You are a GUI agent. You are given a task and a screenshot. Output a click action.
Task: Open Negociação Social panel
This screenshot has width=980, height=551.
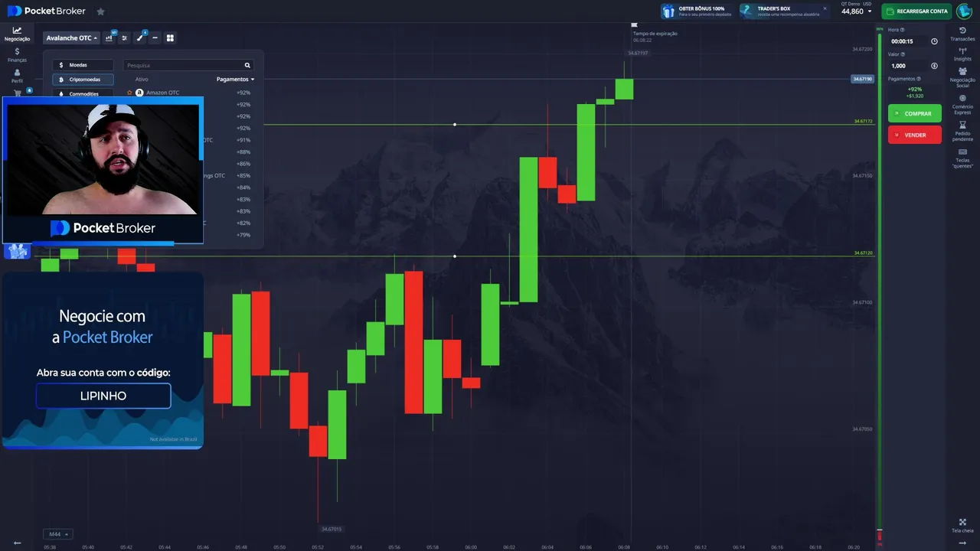[x=962, y=77]
